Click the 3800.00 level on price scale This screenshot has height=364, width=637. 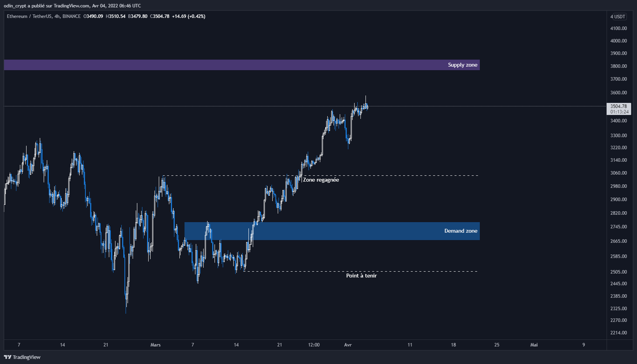[619, 67]
